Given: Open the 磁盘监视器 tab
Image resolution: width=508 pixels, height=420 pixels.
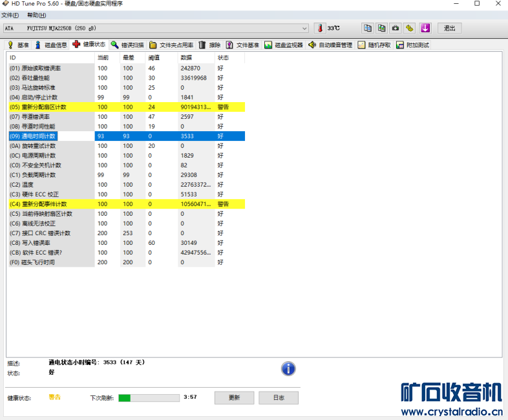Looking at the screenshot, I should click(x=284, y=45).
